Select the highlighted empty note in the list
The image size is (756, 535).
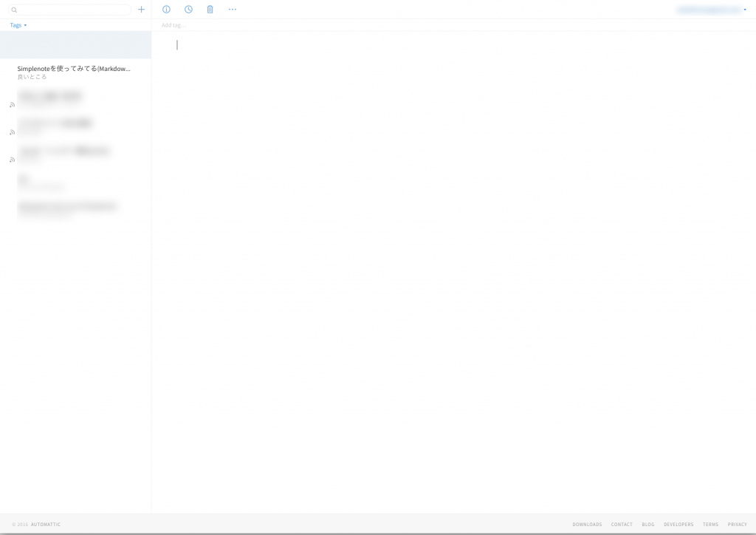coord(75,44)
